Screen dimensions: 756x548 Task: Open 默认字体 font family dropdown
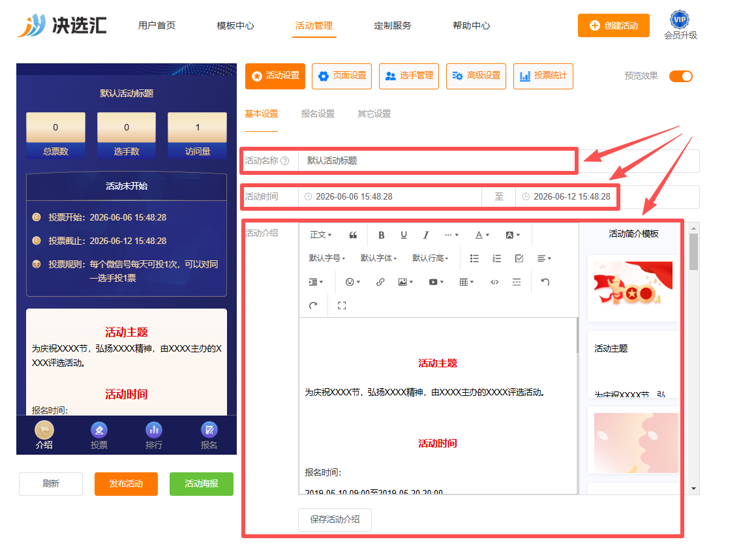(378, 258)
